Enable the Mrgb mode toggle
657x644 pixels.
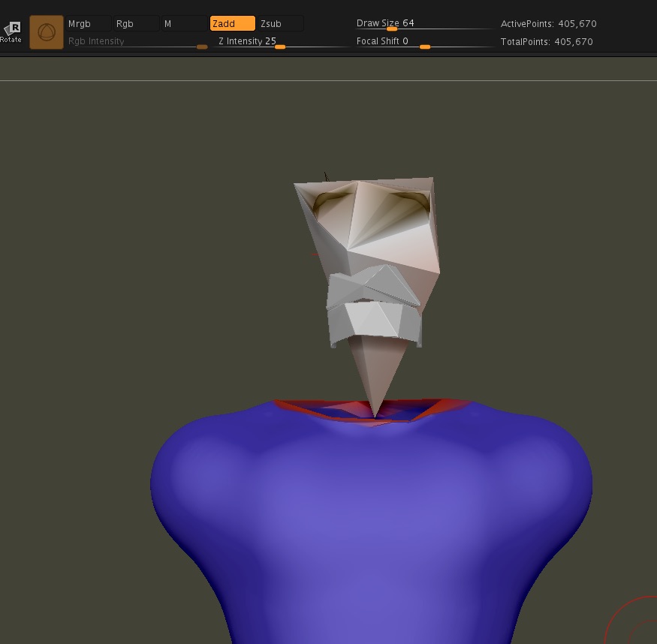(88, 24)
